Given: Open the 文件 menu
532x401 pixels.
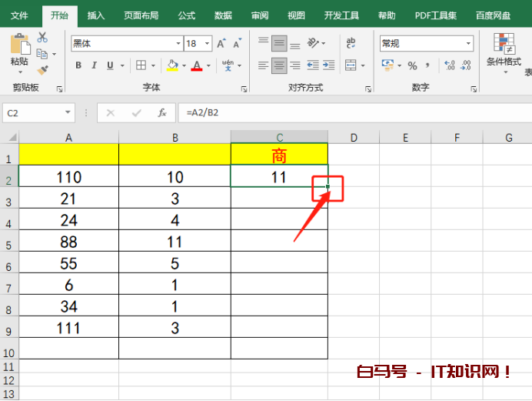Looking at the screenshot, I should point(19,15).
